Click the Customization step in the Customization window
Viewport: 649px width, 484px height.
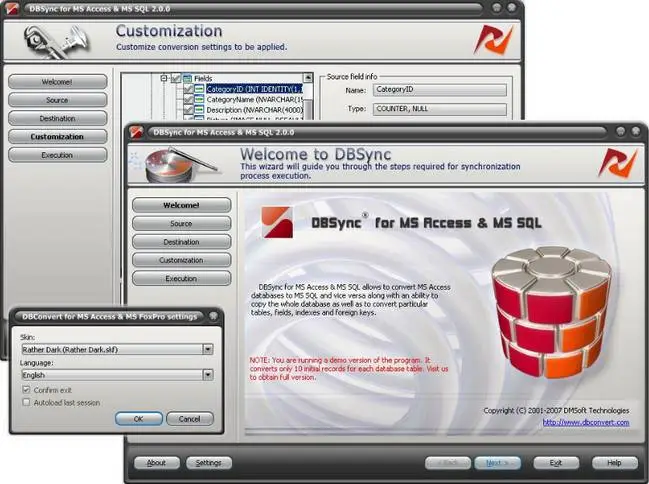(58, 137)
